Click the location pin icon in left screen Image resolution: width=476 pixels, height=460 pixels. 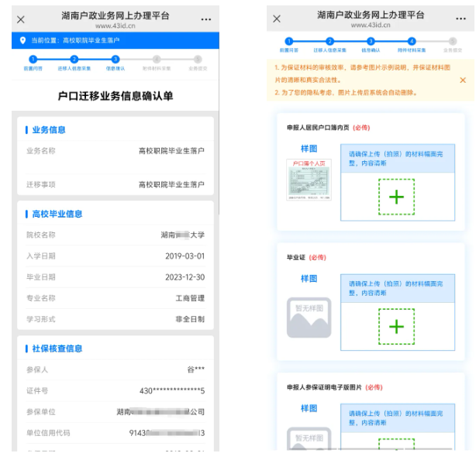point(22,39)
